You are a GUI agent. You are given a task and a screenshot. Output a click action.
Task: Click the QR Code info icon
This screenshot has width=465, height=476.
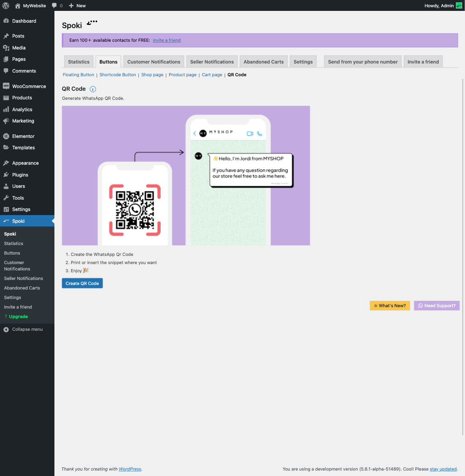click(x=93, y=89)
